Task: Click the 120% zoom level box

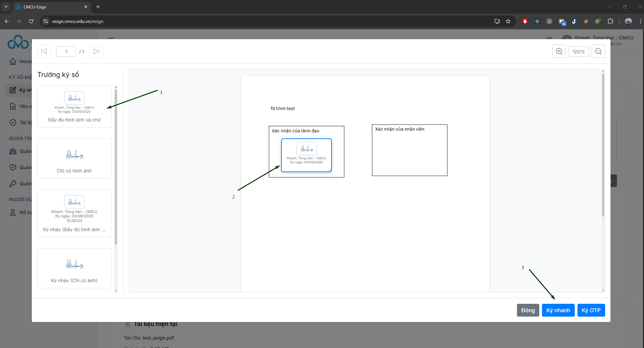Action: [578, 52]
